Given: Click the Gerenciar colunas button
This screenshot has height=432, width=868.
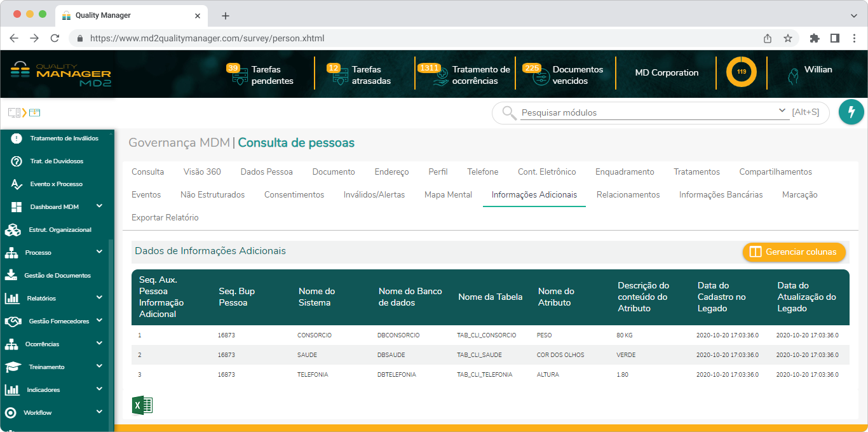Looking at the screenshot, I should click(794, 252).
